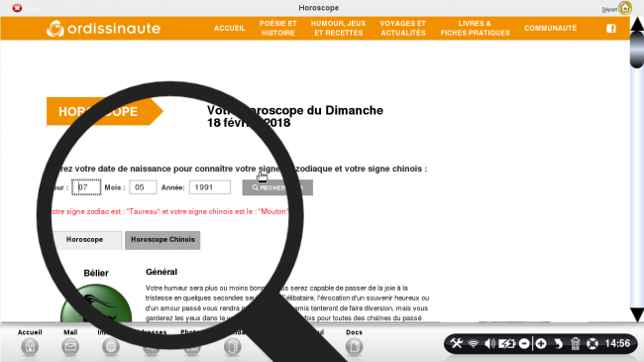Switch to the Horoscope Chinois tab
Image resolution: width=644 pixels, height=362 pixels.
click(162, 240)
